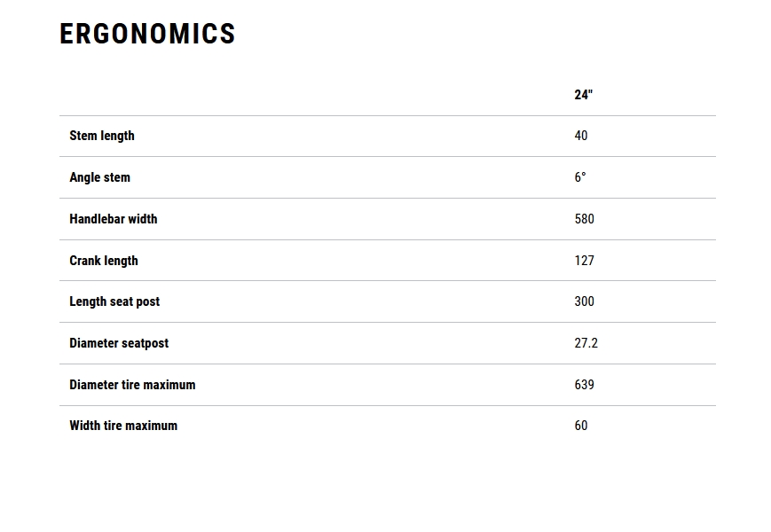Select the Angle stem label
This screenshot has width=771, height=532.
tap(99, 177)
